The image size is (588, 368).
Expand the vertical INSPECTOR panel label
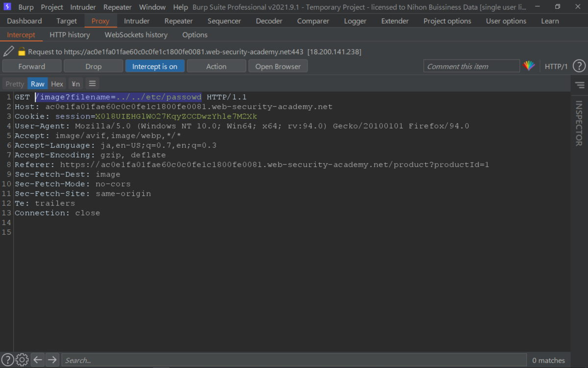pos(579,123)
